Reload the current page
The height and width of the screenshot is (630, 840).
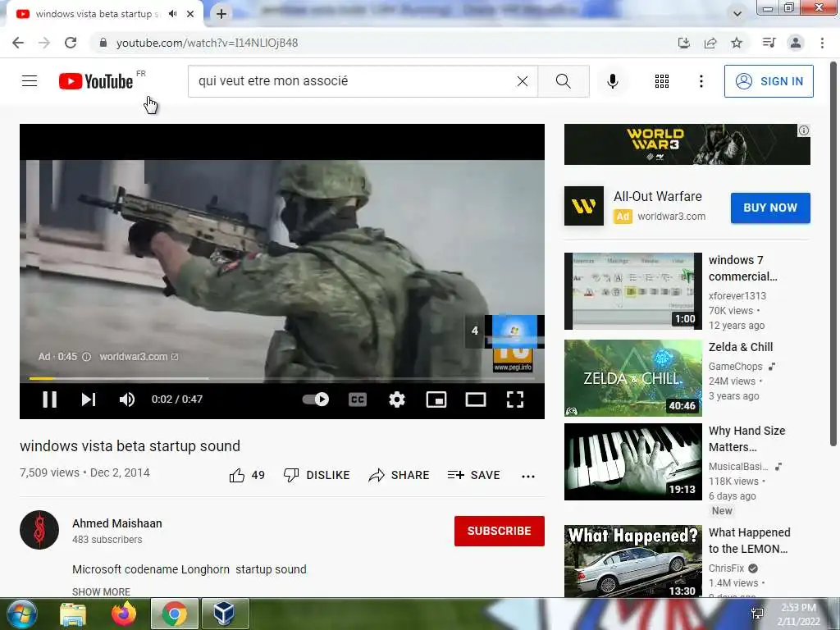pos(71,43)
